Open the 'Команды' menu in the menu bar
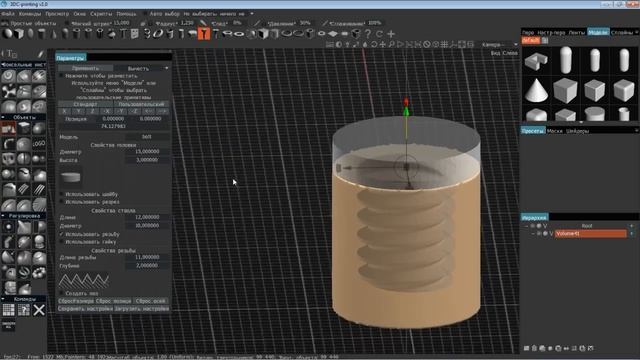 [30, 13]
